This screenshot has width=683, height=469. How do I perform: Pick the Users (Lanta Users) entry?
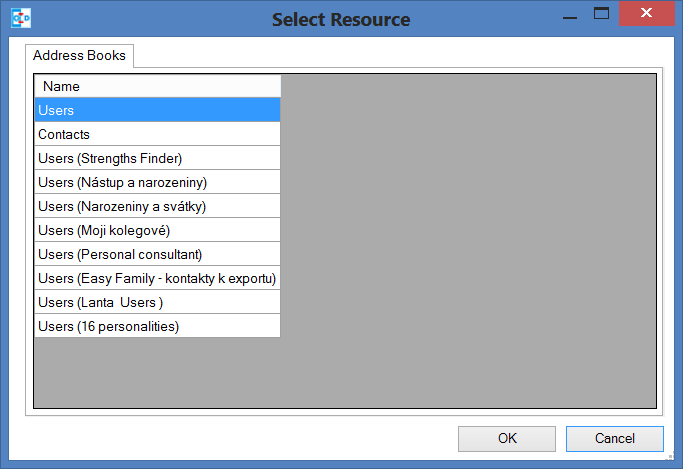157,302
